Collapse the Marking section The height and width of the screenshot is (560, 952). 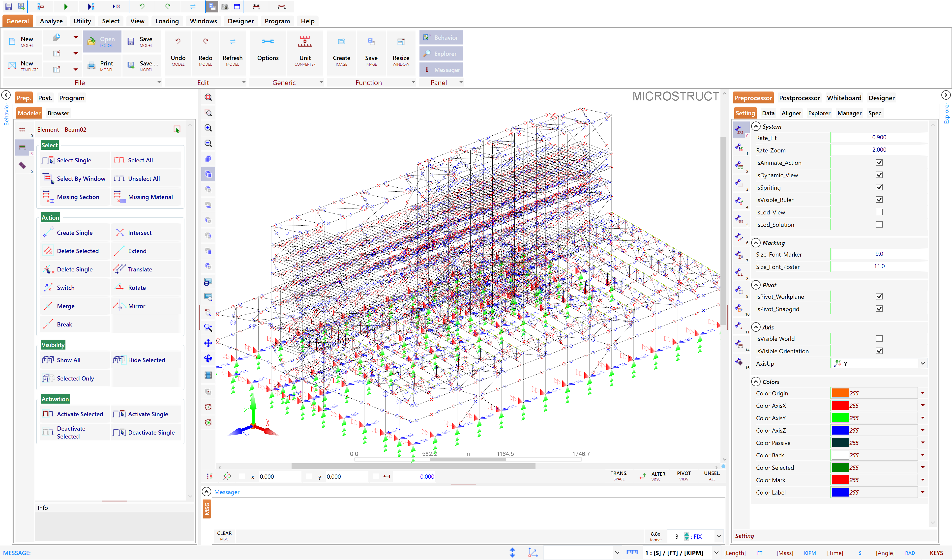tap(756, 243)
